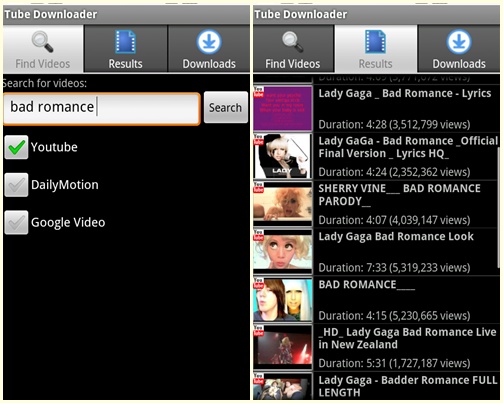Screen dimensions: 503x403
Task: Open Downloads tab in right screen
Action: click(x=459, y=49)
